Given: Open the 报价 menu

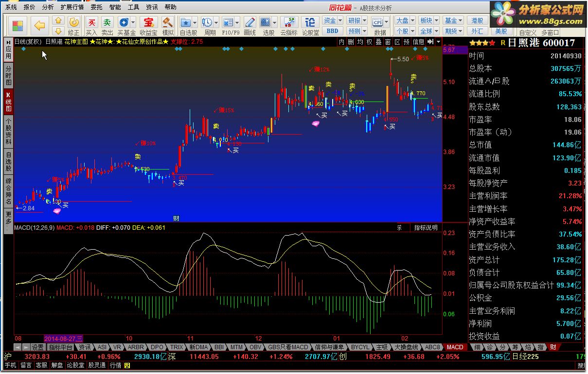Looking at the screenshot, I should tap(29, 7).
